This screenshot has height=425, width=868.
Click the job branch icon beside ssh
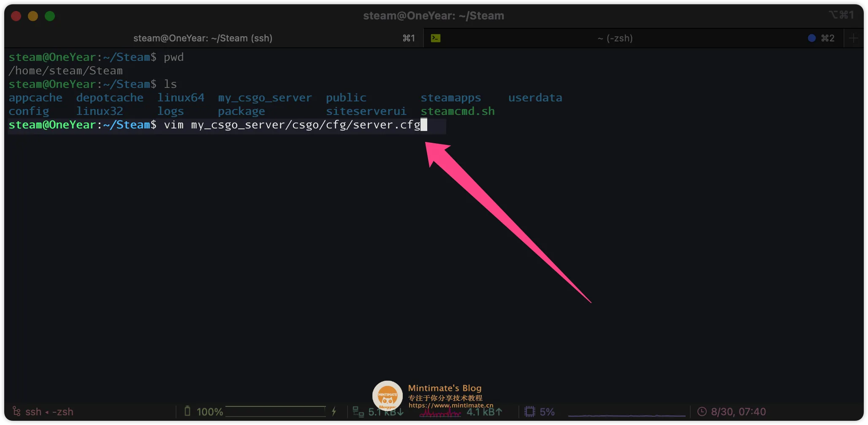(x=16, y=411)
